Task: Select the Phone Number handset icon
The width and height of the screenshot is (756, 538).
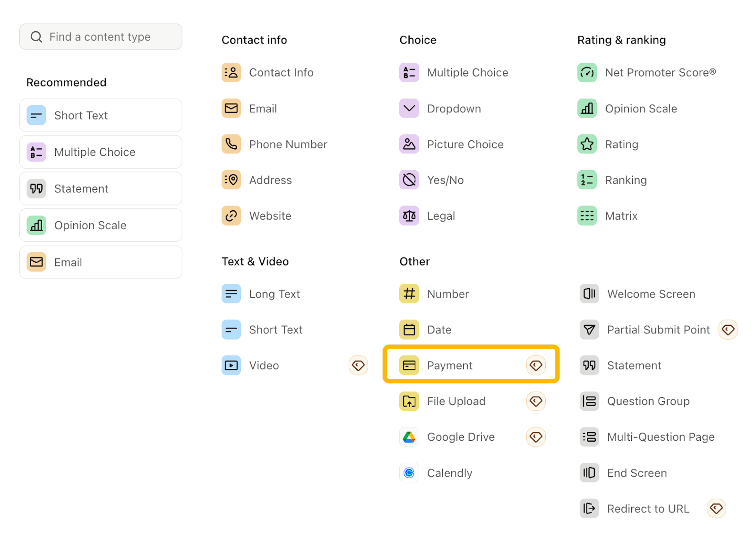Action: click(x=231, y=144)
